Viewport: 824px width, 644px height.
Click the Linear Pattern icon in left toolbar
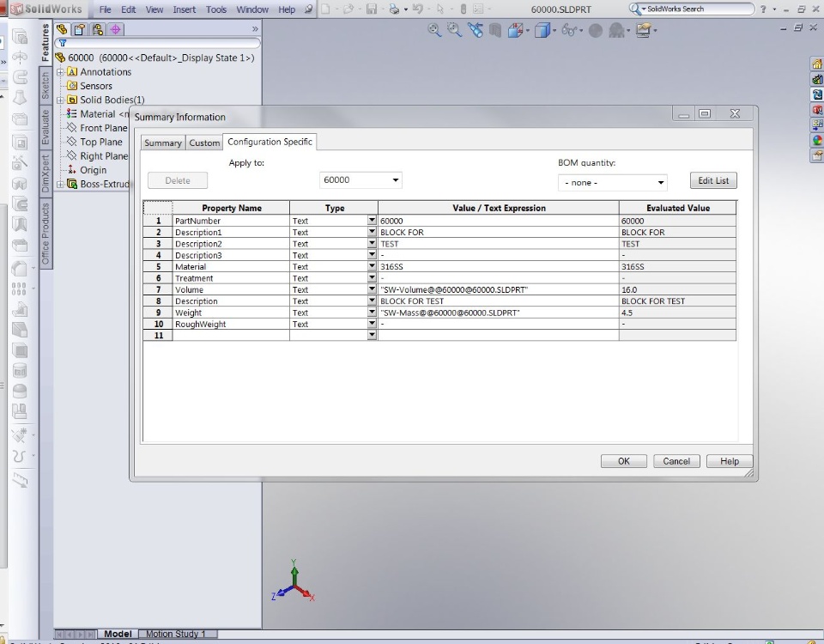(x=19, y=289)
